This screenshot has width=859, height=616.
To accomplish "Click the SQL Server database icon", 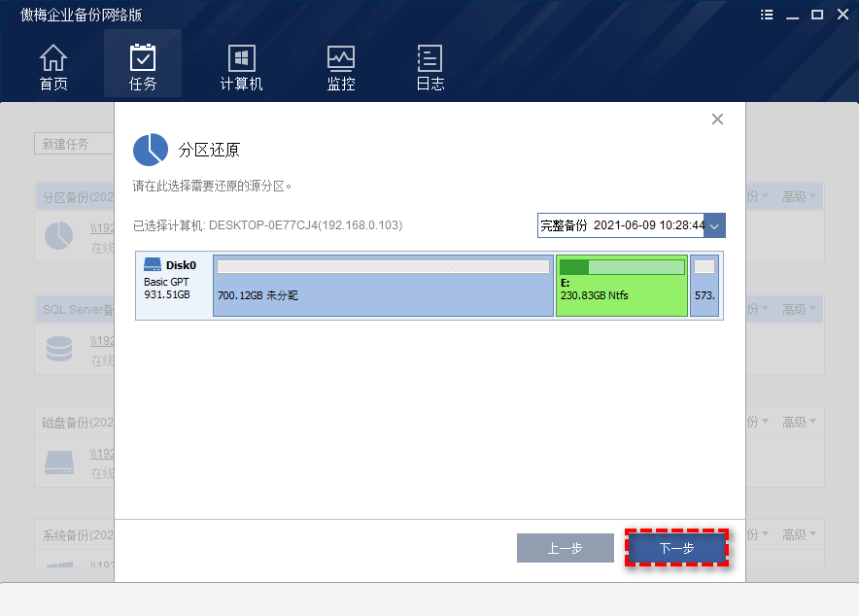I will click(59, 346).
